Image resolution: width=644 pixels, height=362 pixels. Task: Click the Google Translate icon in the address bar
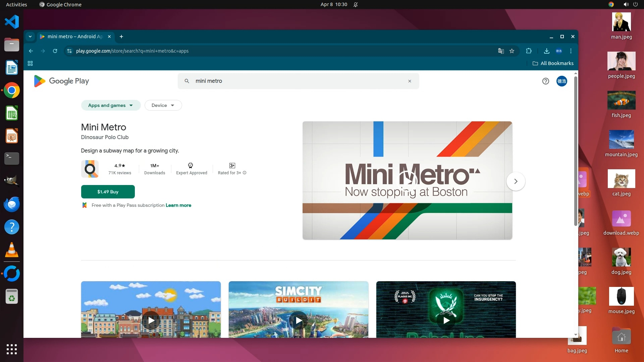click(x=501, y=51)
